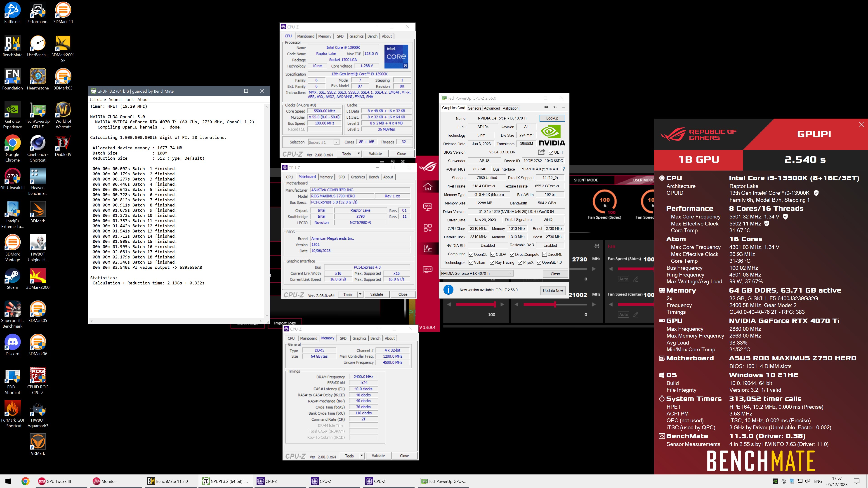Click GPU-Z screenshot camera icon
Image resolution: width=868 pixels, height=488 pixels.
point(546,107)
